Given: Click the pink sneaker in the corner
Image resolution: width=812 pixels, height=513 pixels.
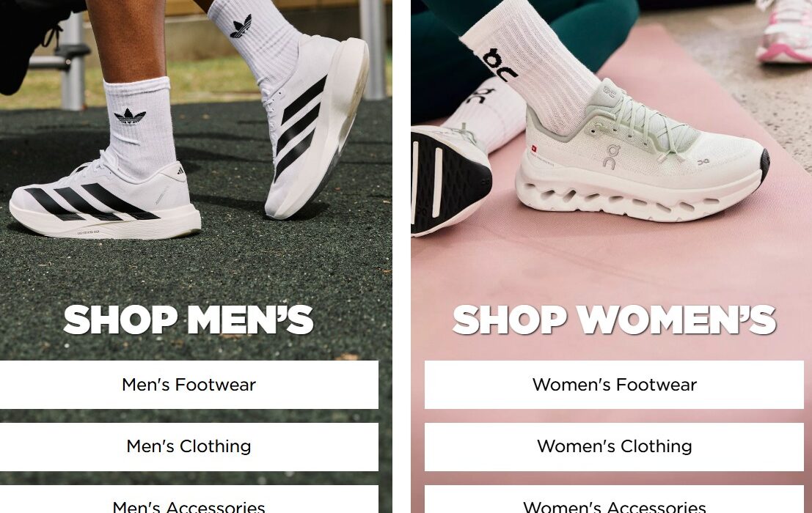Looking at the screenshot, I should (784, 32).
